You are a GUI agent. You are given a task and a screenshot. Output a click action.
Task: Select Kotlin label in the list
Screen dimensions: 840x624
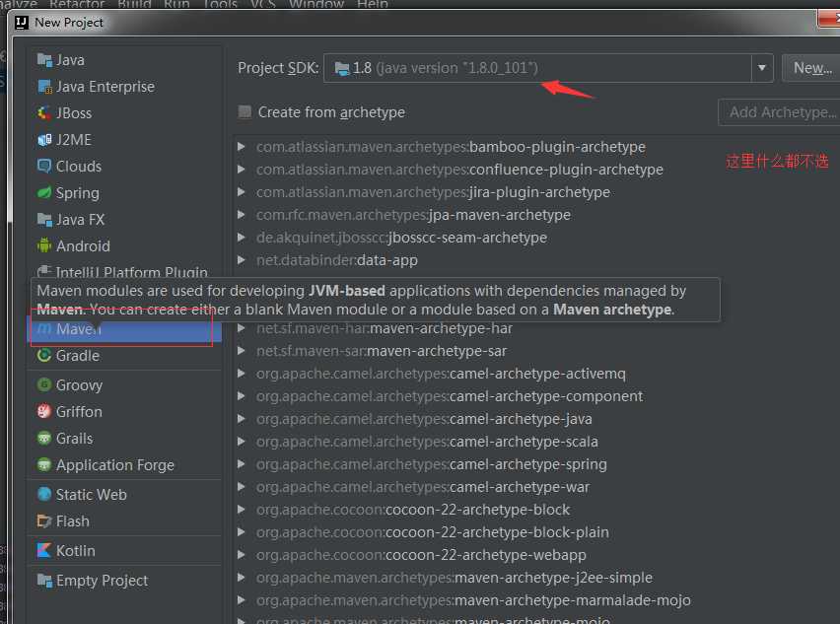coord(76,551)
